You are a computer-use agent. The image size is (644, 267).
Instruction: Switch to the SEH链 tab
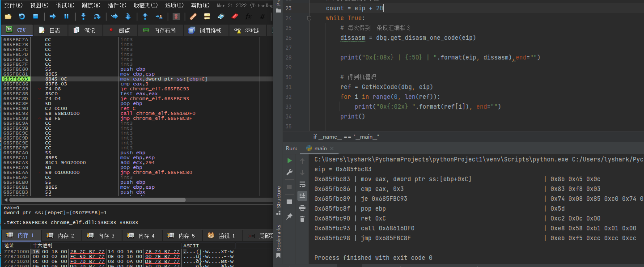[247, 30]
